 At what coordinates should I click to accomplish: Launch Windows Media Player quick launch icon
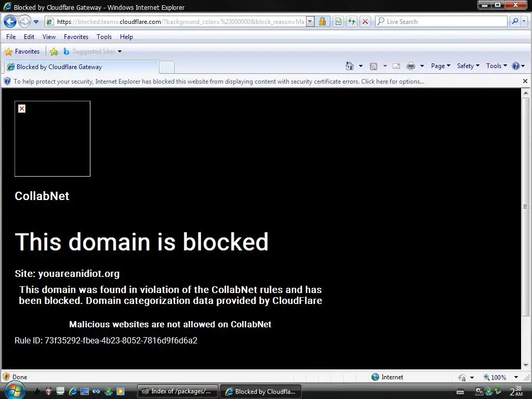121,391
